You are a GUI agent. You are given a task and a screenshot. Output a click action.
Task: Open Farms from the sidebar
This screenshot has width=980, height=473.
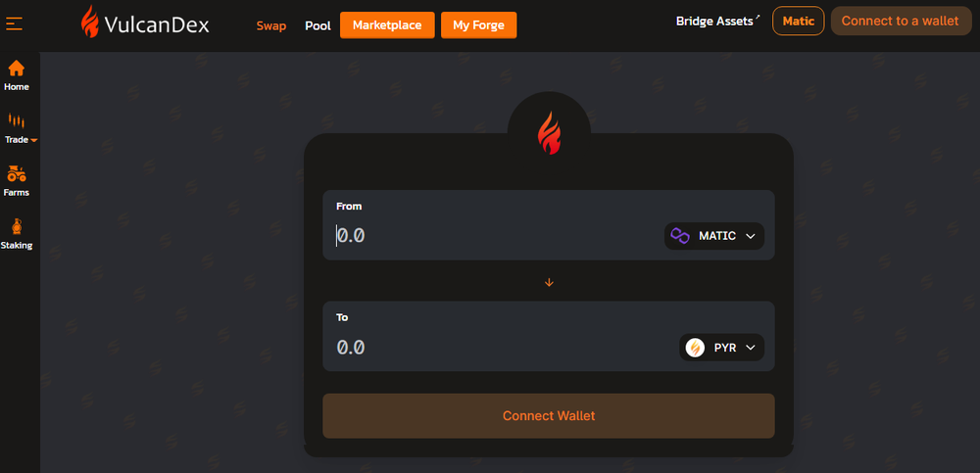pyautogui.click(x=17, y=182)
